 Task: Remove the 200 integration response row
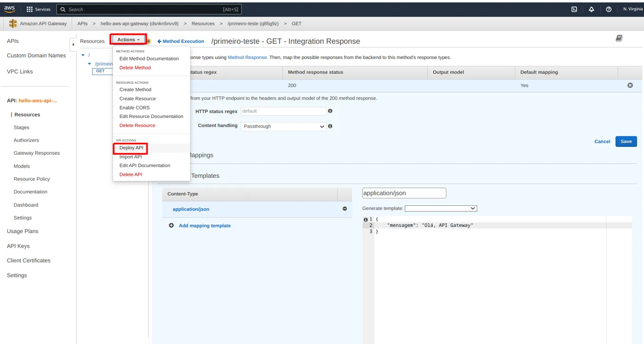pyautogui.click(x=630, y=85)
